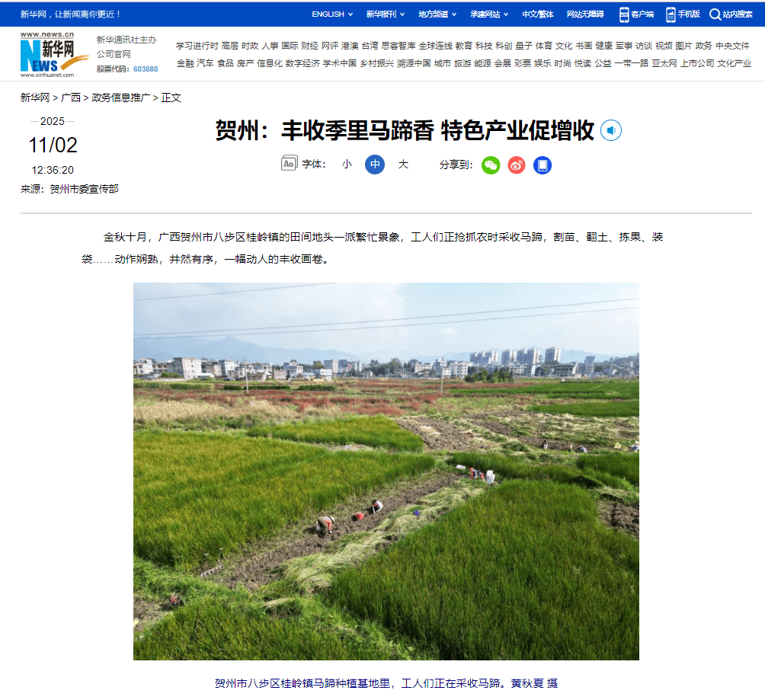
Task: Click the water chestnut field harvest photo
Action: (386, 471)
